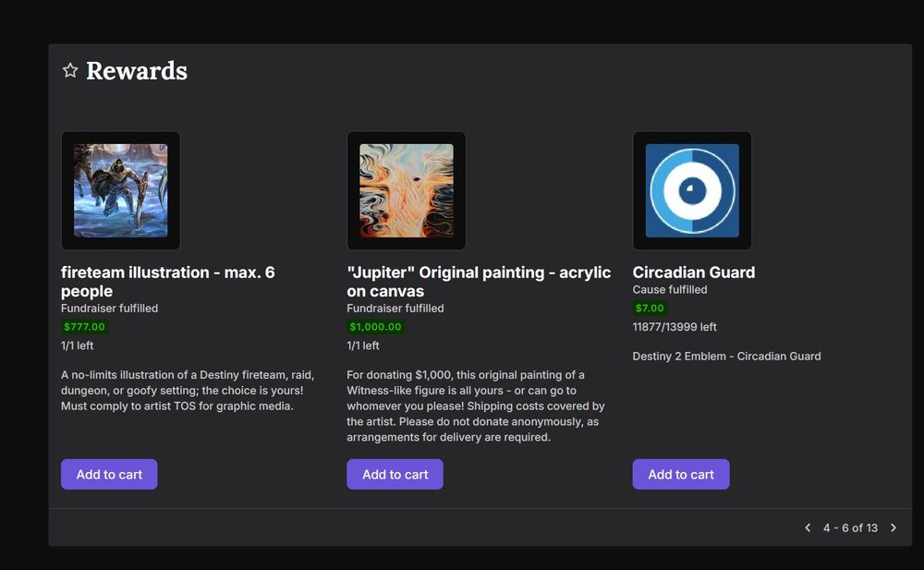The height and width of the screenshot is (570, 924).
Task: Click "Destiny 2 Emblem - Circadian Guard" description
Action: tap(726, 356)
